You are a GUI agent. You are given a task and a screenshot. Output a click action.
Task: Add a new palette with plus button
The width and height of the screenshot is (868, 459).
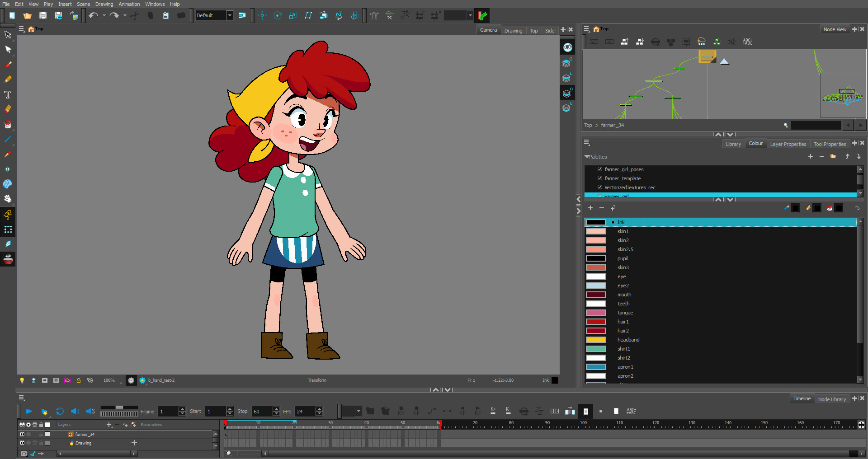(811, 157)
